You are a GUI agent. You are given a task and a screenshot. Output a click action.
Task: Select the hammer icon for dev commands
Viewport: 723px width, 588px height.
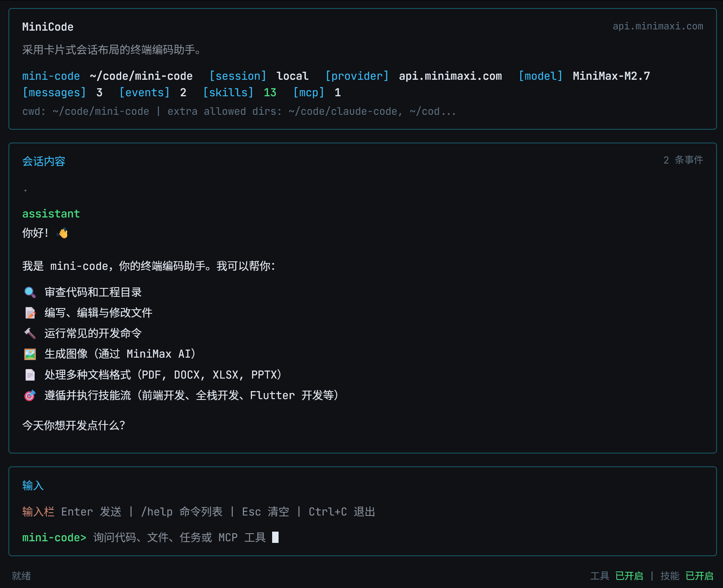[30, 333]
